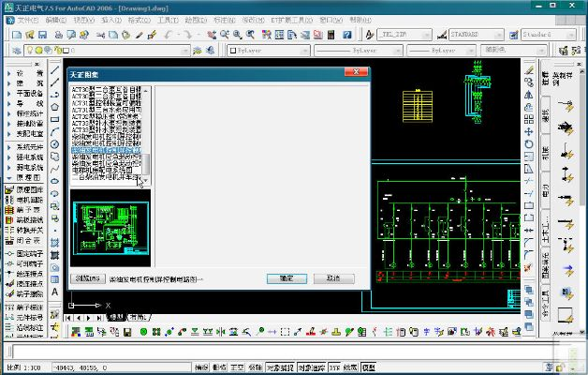588x375 pixels.
Task: Open the 文件(F) menu
Action: pos(22,19)
